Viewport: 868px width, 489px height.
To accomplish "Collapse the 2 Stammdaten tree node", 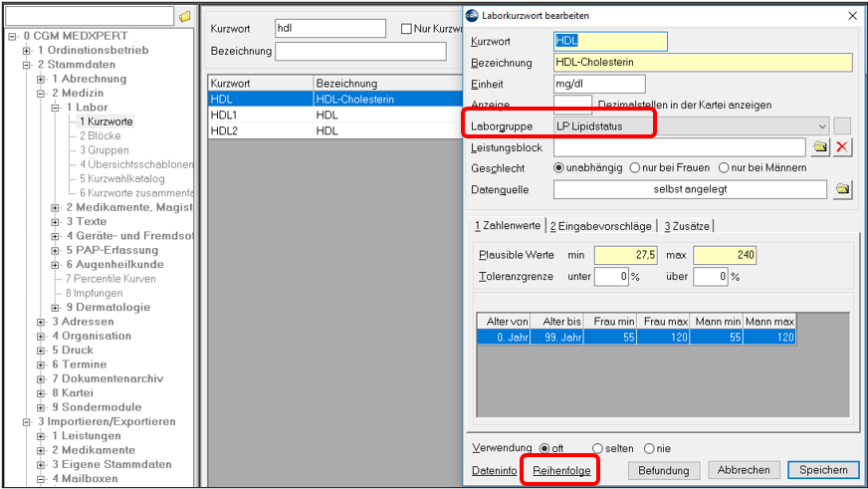I will click(27, 65).
